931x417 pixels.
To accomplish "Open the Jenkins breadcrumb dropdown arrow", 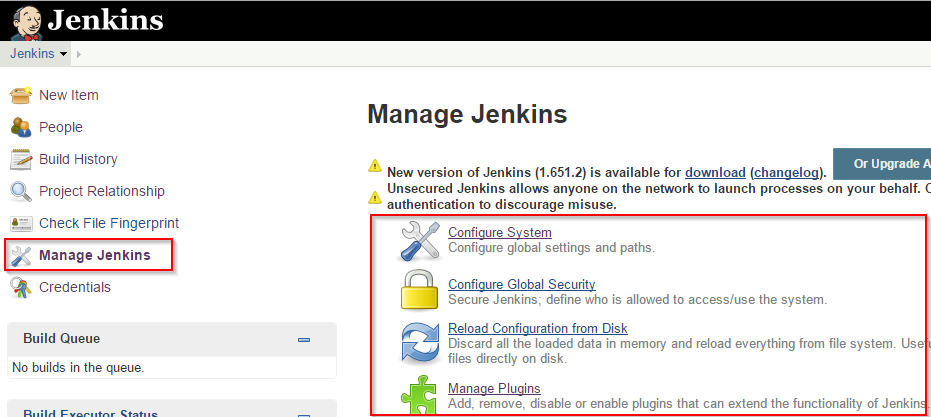I will (64, 54).
